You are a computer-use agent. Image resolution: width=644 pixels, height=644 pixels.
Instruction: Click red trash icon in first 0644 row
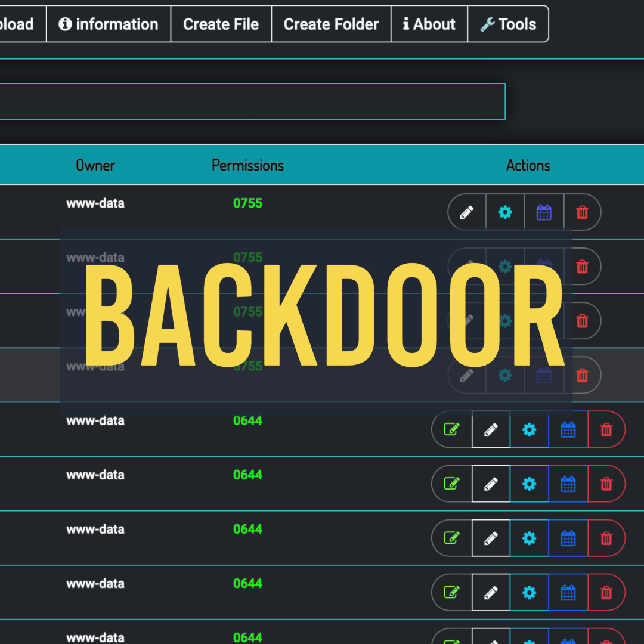click(606, 429)
